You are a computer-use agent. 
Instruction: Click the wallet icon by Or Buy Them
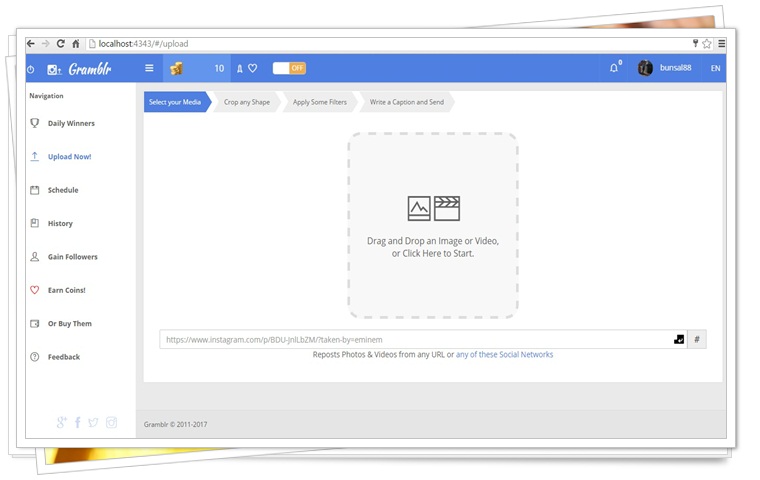(x=34, y=323)
